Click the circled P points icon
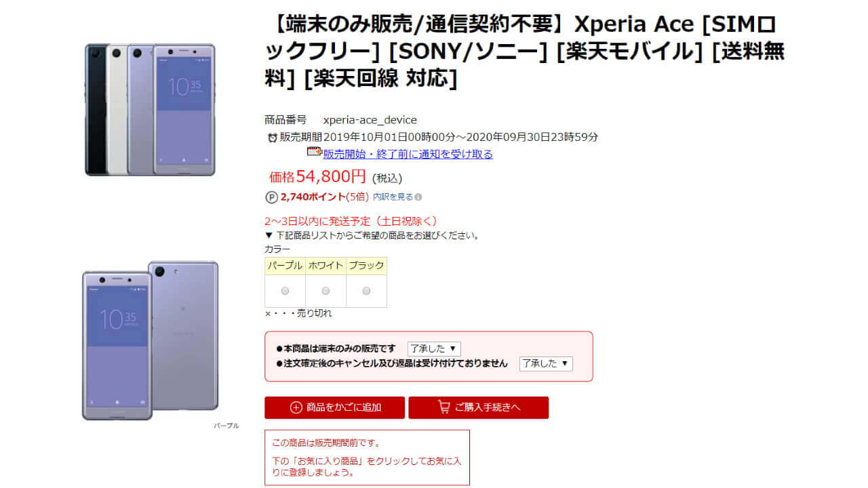This screenshot has width=868, height=488. (x=271, y=197)
